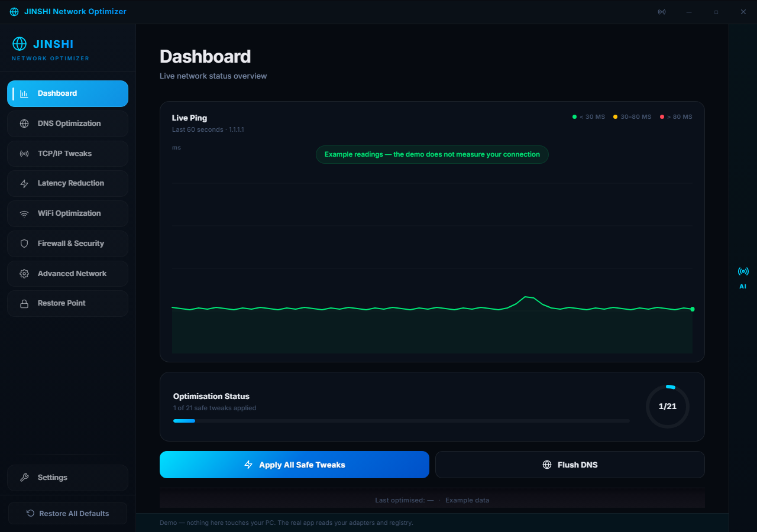
Task: Click the 'Last optimised: —' status text
Action: (x=404, y=500)
